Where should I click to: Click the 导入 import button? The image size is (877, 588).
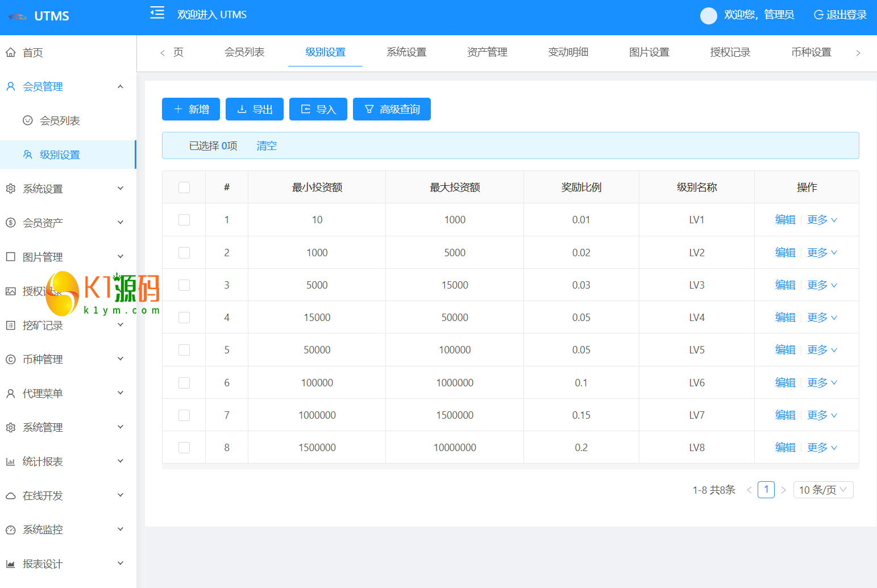click(318, 109)
